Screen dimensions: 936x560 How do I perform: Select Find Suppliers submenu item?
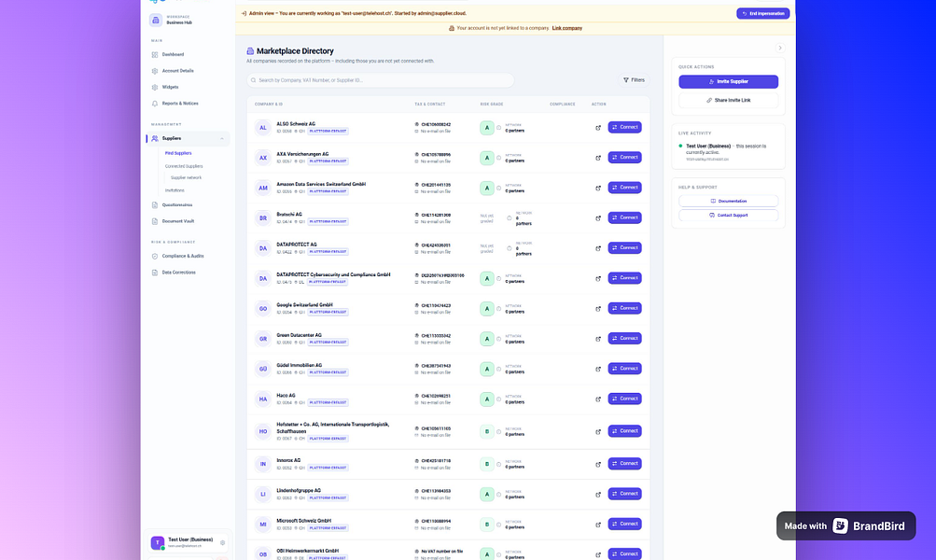coord(178,153)
